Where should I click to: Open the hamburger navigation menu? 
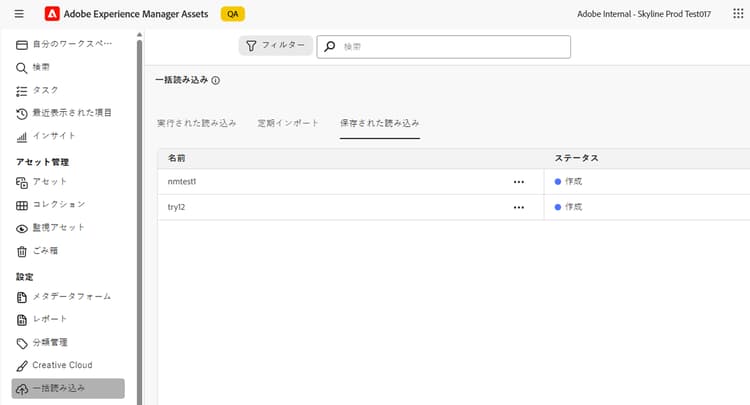tap(19, 14)
